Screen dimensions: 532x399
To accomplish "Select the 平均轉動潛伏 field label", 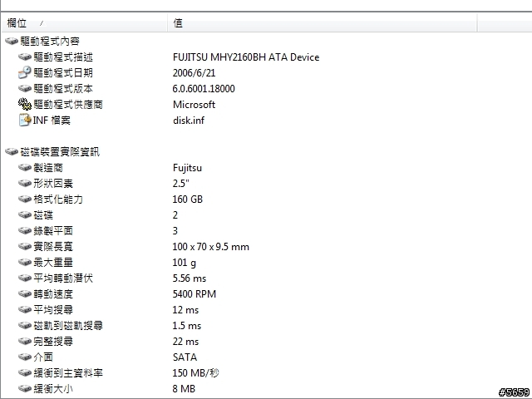I will point(63,278).
